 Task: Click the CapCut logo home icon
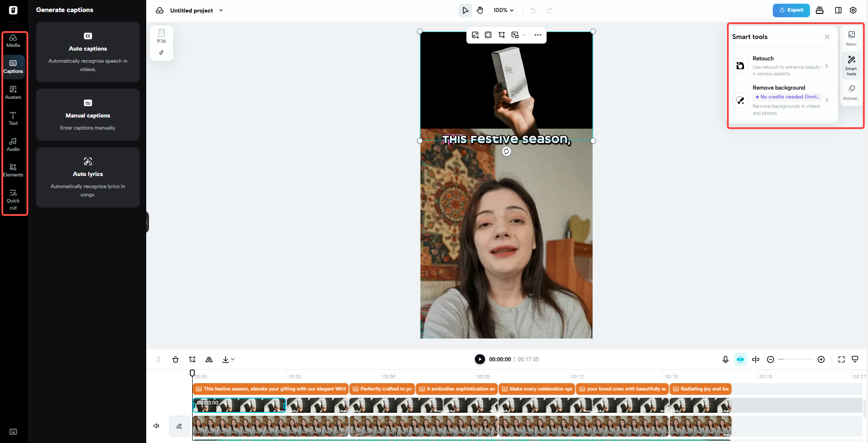tap(13, 10)
